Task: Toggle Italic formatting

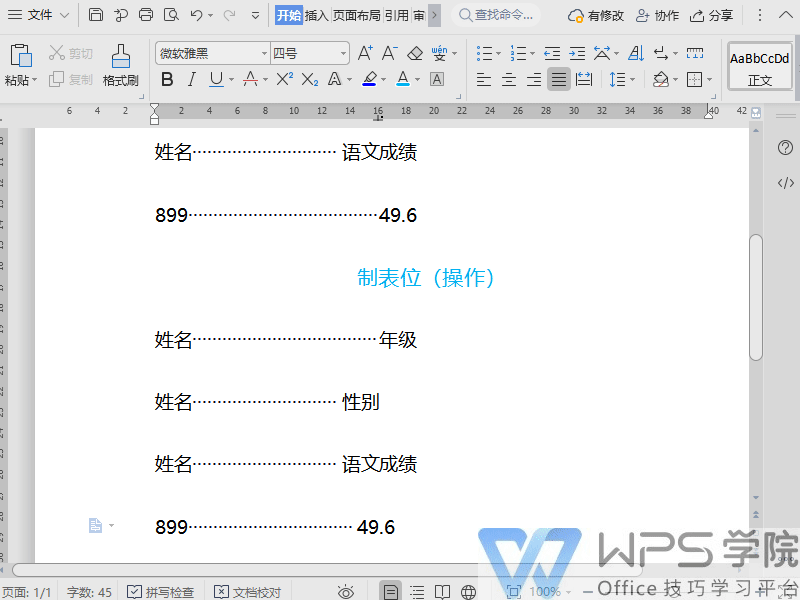Action: point(191,79)
